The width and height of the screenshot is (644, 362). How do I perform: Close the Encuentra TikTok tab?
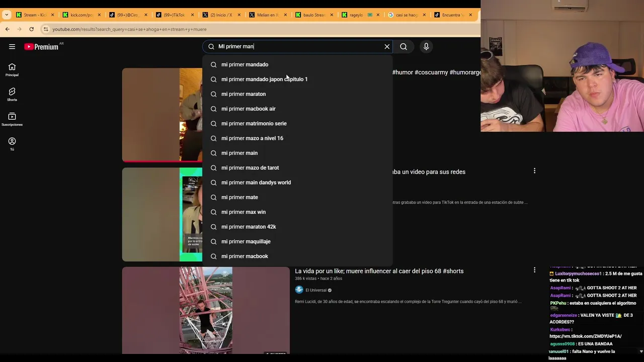pyautogui.click(x=470, y=15)
